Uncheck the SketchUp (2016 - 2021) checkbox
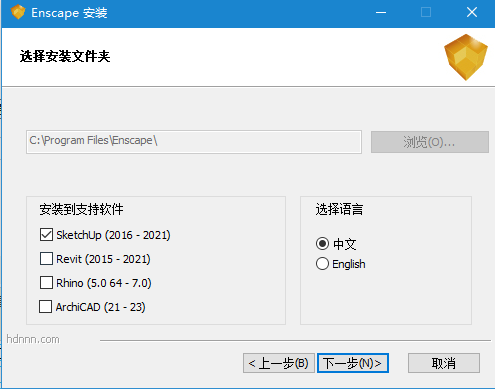495x389 pixels. [46, 235]
